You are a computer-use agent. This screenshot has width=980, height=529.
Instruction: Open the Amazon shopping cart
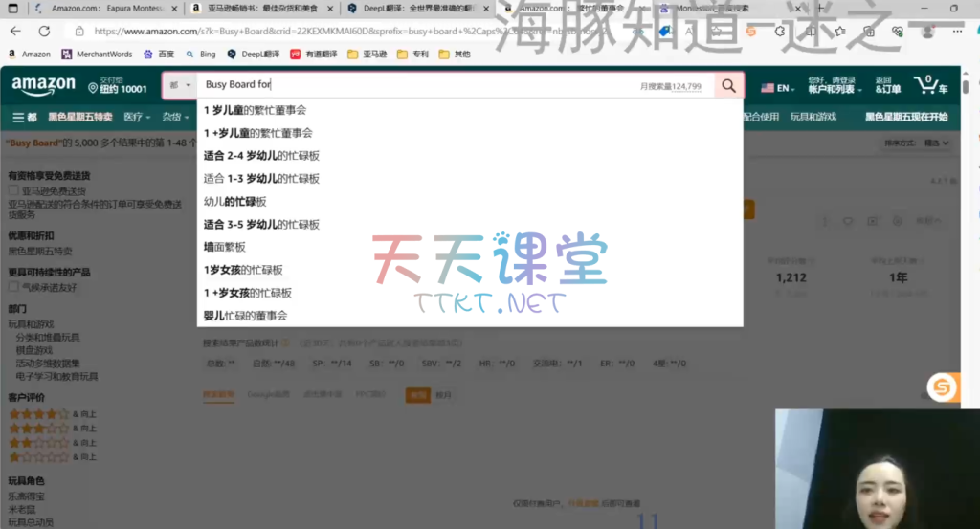coord(930,86)
